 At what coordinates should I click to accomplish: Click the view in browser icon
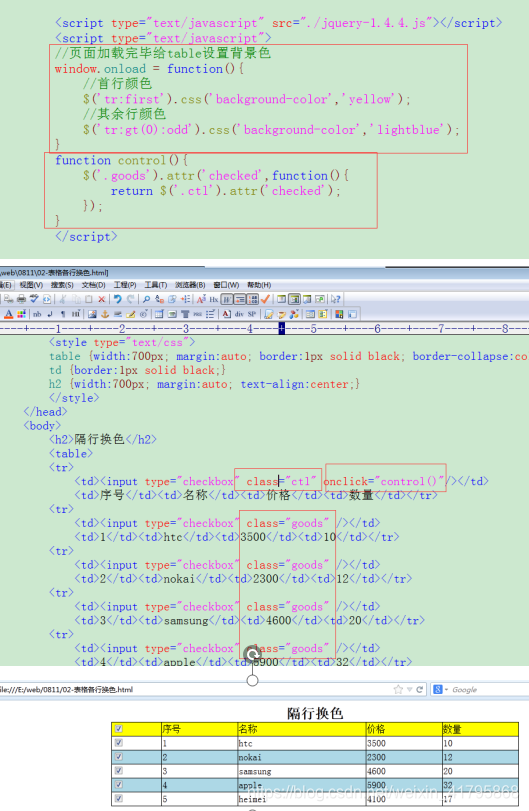tap(47, 299)
